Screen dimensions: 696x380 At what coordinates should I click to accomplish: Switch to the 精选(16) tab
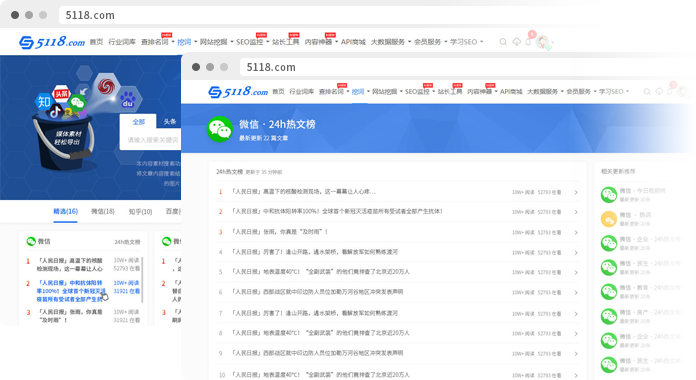[x=65, y=211]
